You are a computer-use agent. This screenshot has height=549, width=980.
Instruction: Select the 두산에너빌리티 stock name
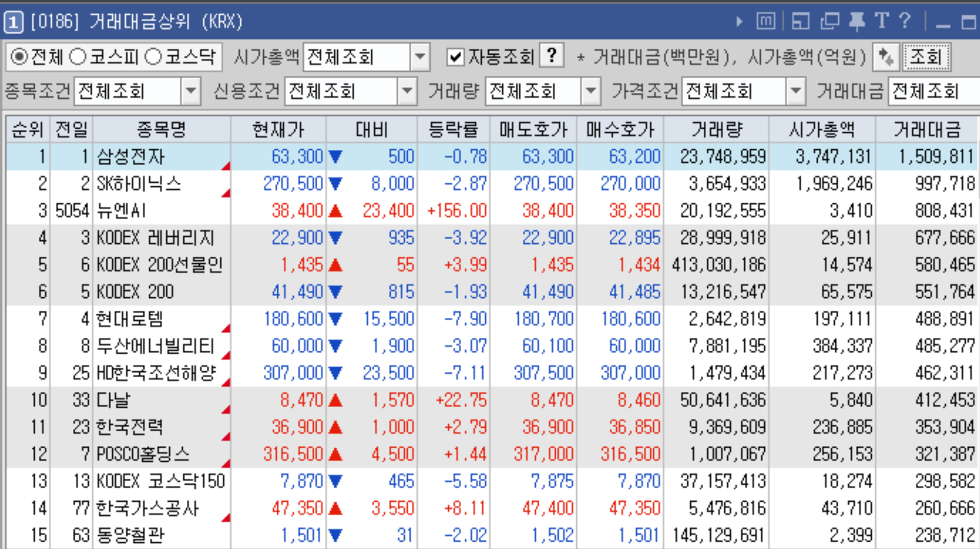[155, 346]
